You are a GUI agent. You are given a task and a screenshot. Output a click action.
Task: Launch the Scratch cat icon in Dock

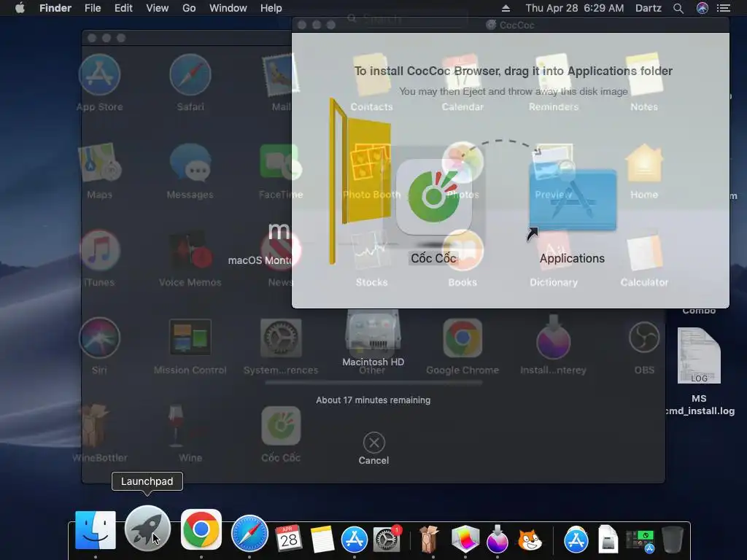pyautogui.click(x=530, y=540)
